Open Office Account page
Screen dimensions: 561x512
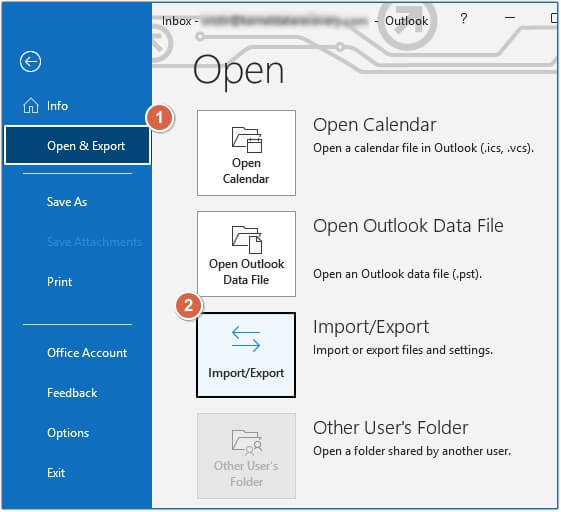pos(87,353)
